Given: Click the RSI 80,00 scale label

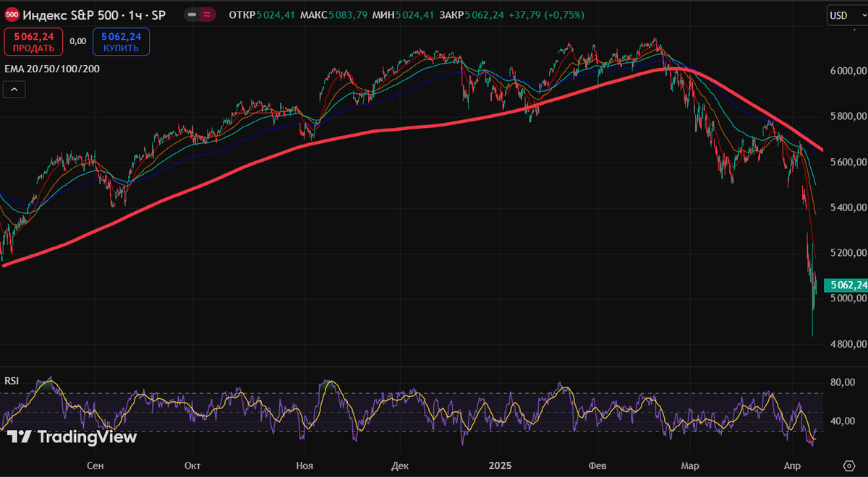Looking at the screenshot, I should (842, 382).
